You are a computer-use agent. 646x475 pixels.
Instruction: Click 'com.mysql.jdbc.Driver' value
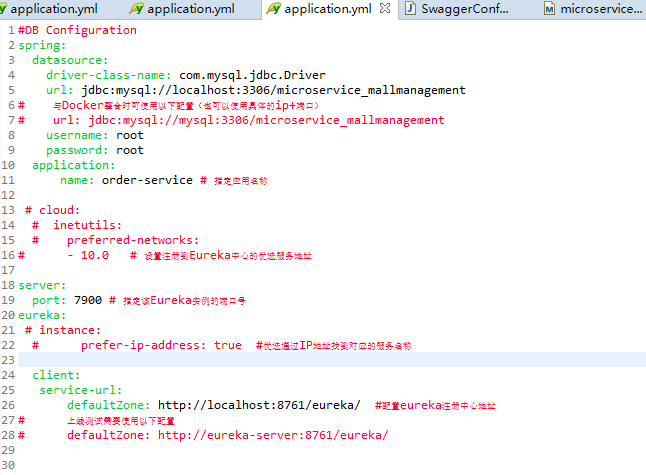click(x=252, y=75)
